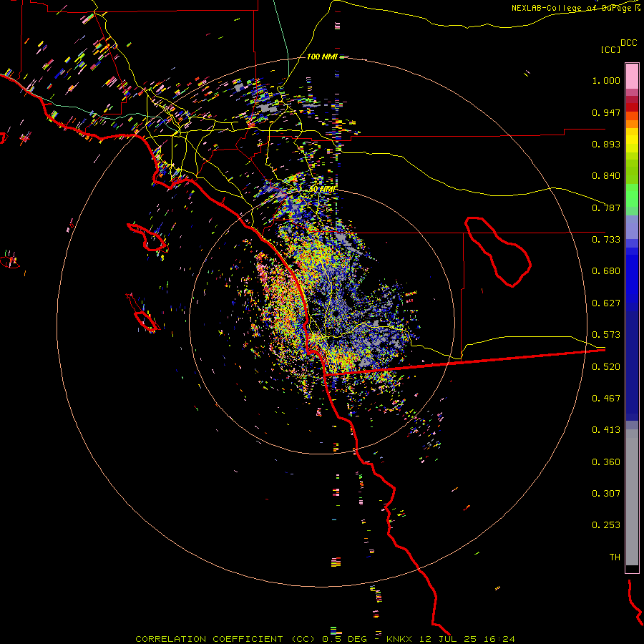
Task: Click the [CC] legend unit label
Action: tap(610, 49)
